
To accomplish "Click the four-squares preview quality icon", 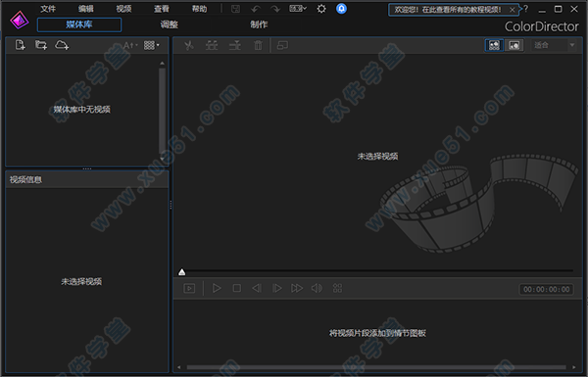I will (337, 288).
